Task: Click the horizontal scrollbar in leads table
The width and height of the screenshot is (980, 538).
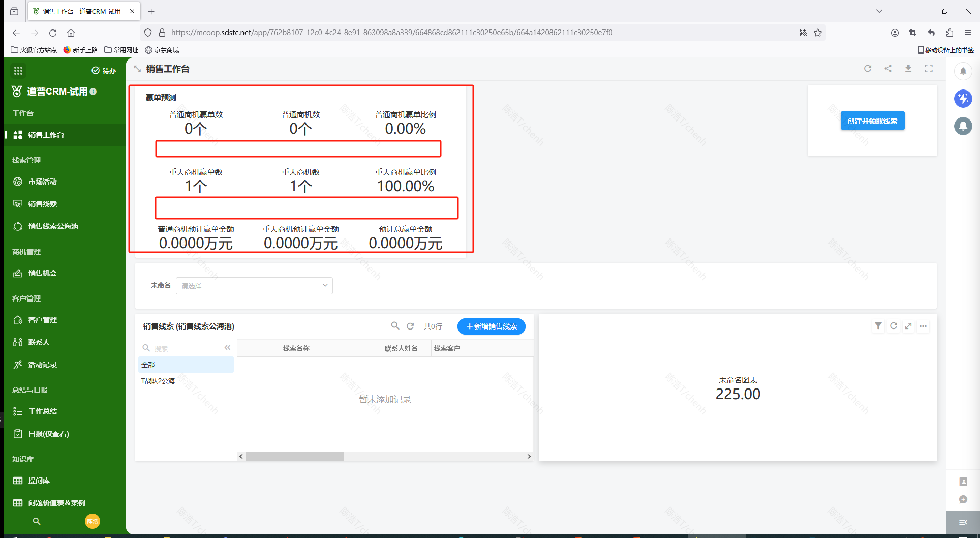Action: tap(294, 457)
